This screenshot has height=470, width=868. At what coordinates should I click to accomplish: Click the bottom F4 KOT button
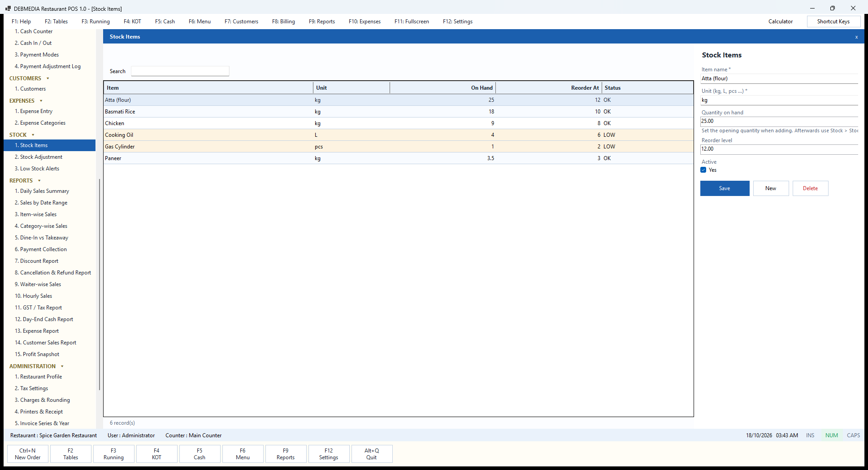(156, 454)
